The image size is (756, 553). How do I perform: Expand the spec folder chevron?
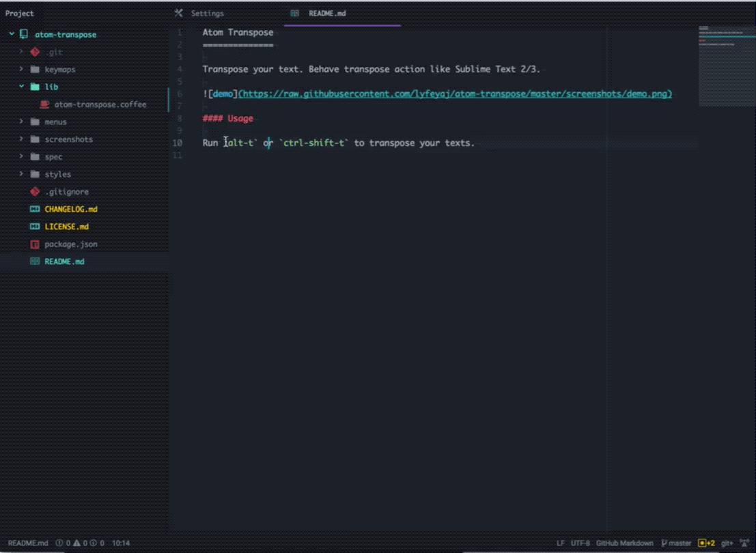21,156
